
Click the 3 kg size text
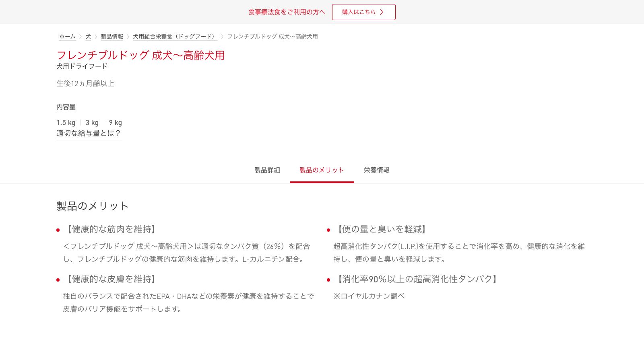(x=92, y=123)
